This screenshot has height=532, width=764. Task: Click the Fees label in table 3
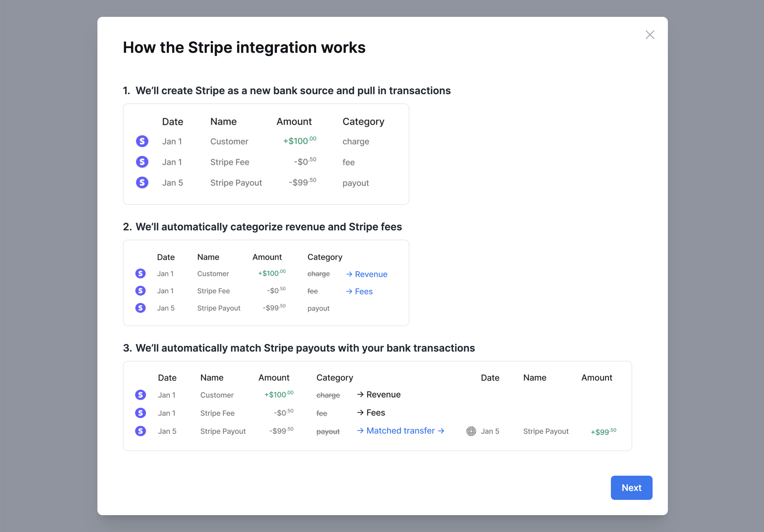coord(375,412)
